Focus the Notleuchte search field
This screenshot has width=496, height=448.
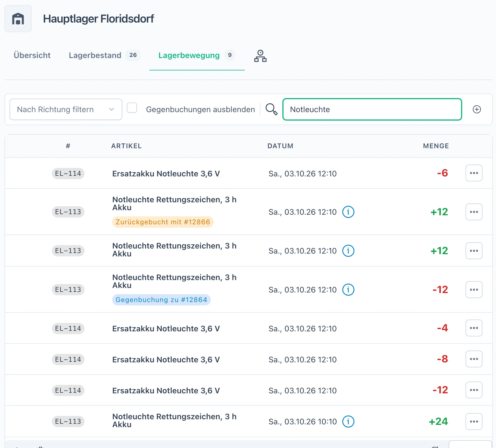coord(372,109)
